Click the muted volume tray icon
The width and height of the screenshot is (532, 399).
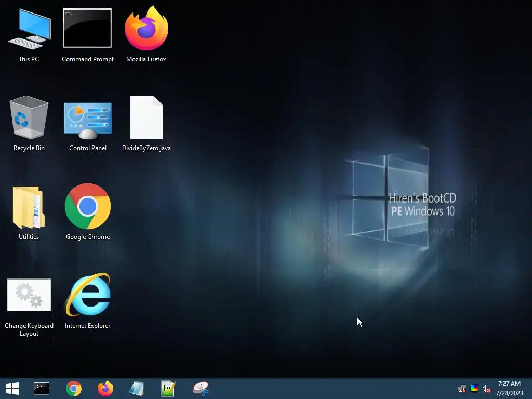pos(486,389)
